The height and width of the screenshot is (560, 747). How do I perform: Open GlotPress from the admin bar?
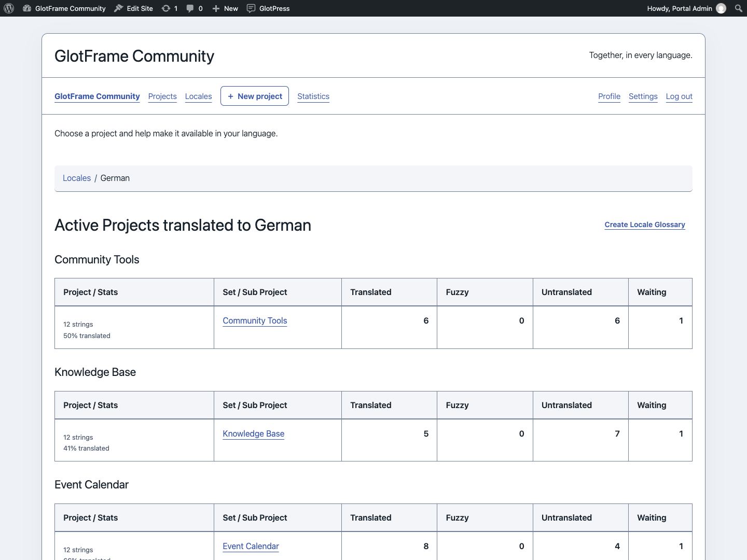(268, 8)
